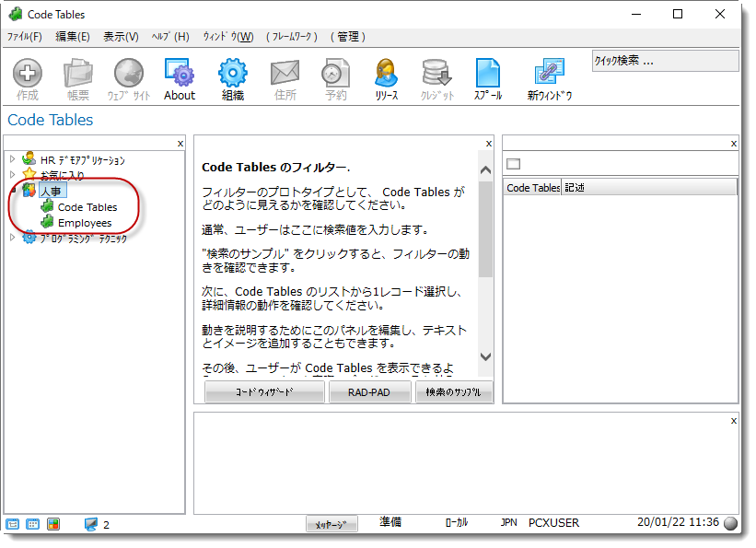Viewport: 756px width, 548px height.
Task: Click the 20/01/22 11:36 date time
Action: click(678, 522)
